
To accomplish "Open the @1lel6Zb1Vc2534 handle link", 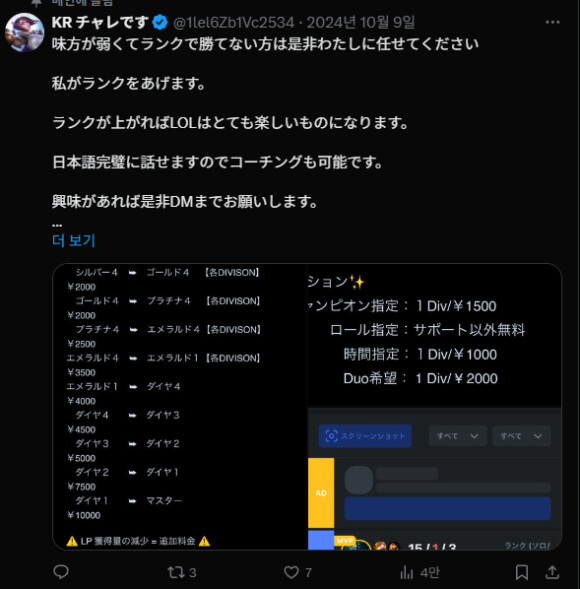I will pos(234,23).
